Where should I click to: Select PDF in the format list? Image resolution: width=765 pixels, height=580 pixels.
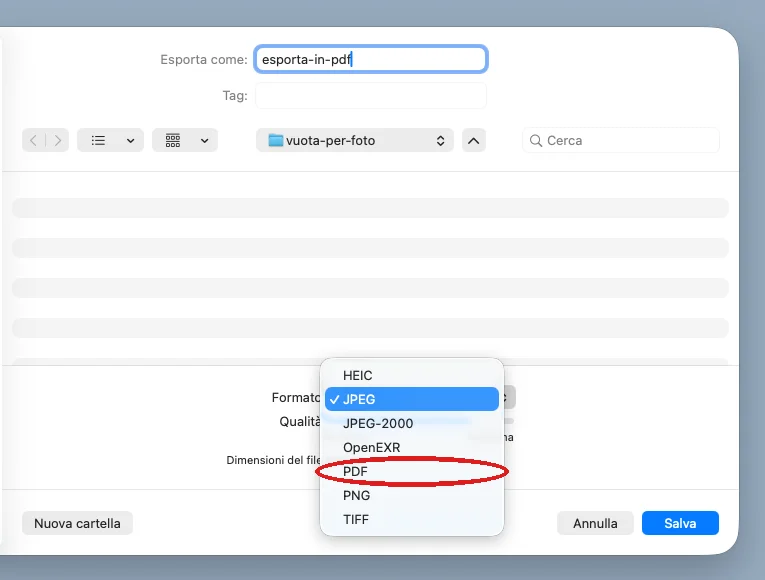click(412, 471)
